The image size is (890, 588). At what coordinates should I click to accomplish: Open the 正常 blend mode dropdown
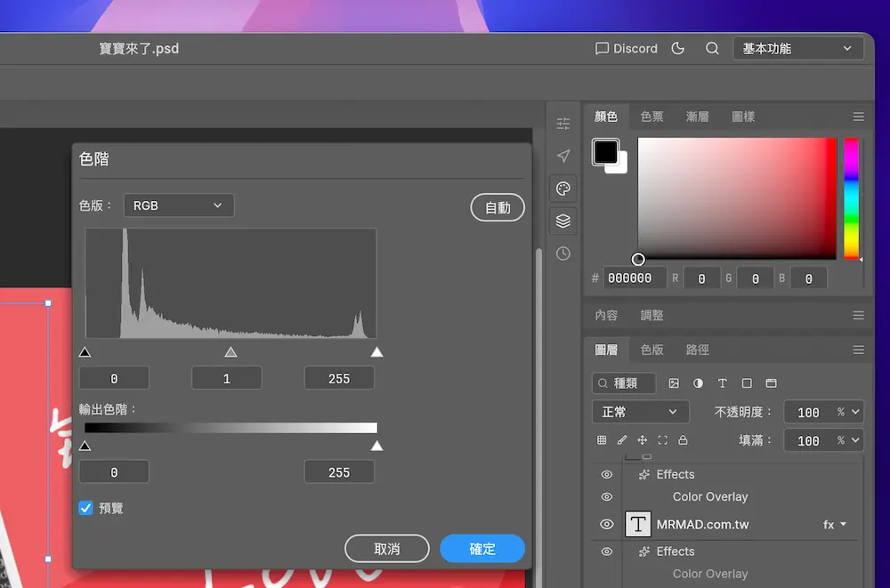tap(640, 412)
